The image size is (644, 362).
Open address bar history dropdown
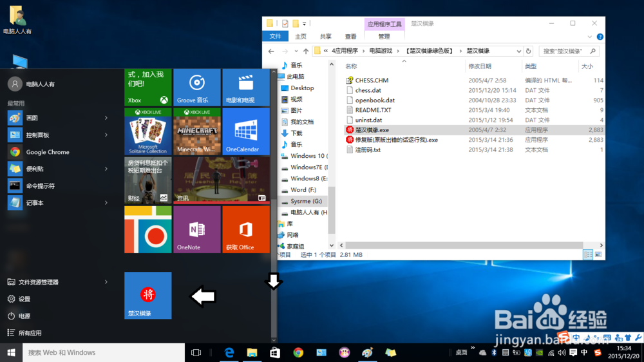click(x=518, y=51)
